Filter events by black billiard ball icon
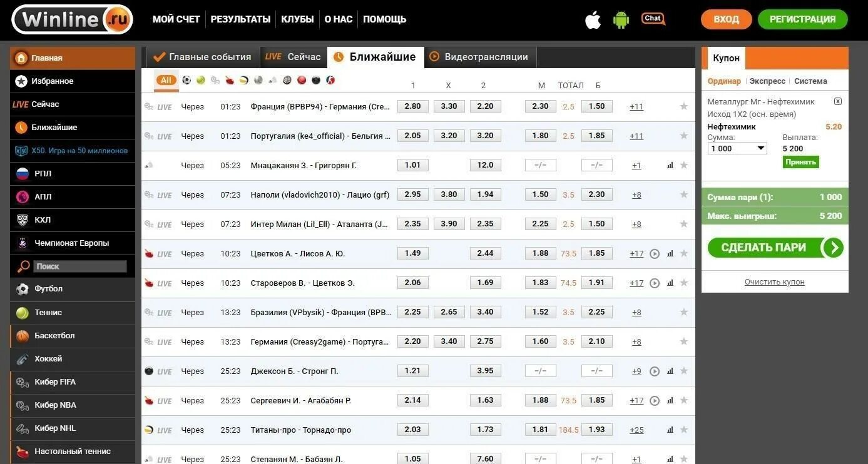This screenshot has height=464, width=868. point(316,80)
